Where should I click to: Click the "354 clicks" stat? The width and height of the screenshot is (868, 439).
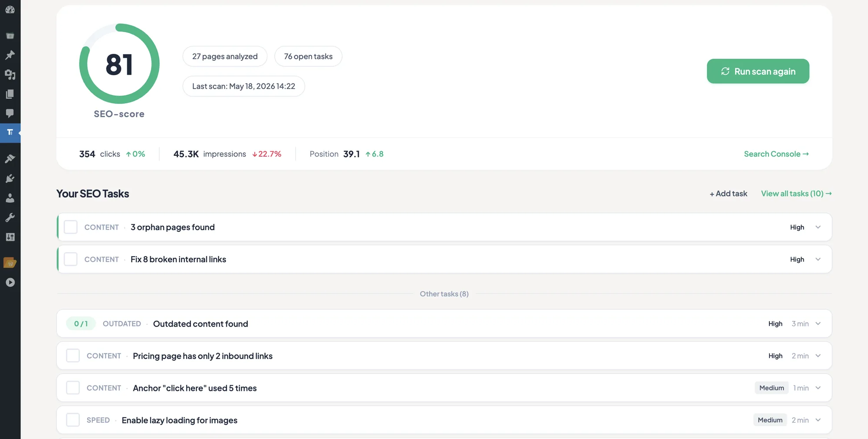tap(99, 154)
